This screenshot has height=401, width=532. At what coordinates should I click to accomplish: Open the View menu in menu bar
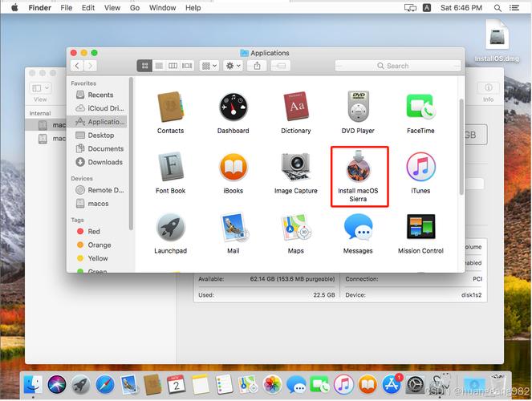[112, 7]
